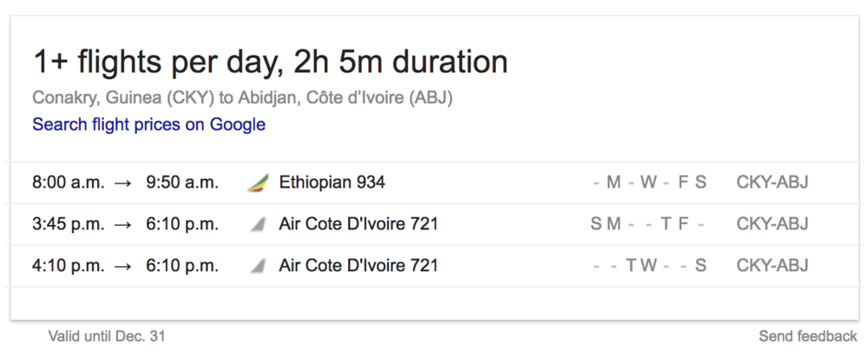The width and height of the screenshot is (868, 352).
Task: Click the arrow after 8:00 a.m.
Action: point(124,183)
